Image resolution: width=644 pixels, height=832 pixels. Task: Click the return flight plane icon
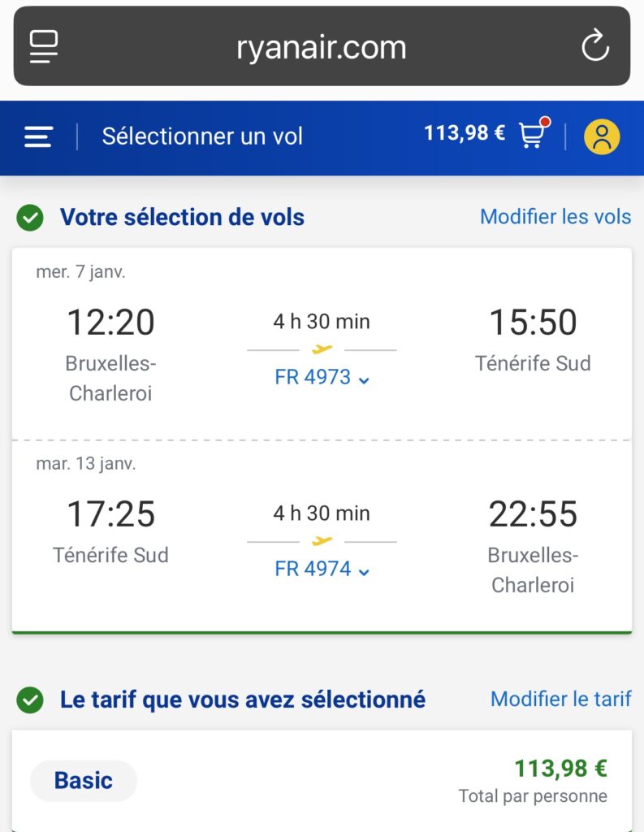[x=322, y=540]
